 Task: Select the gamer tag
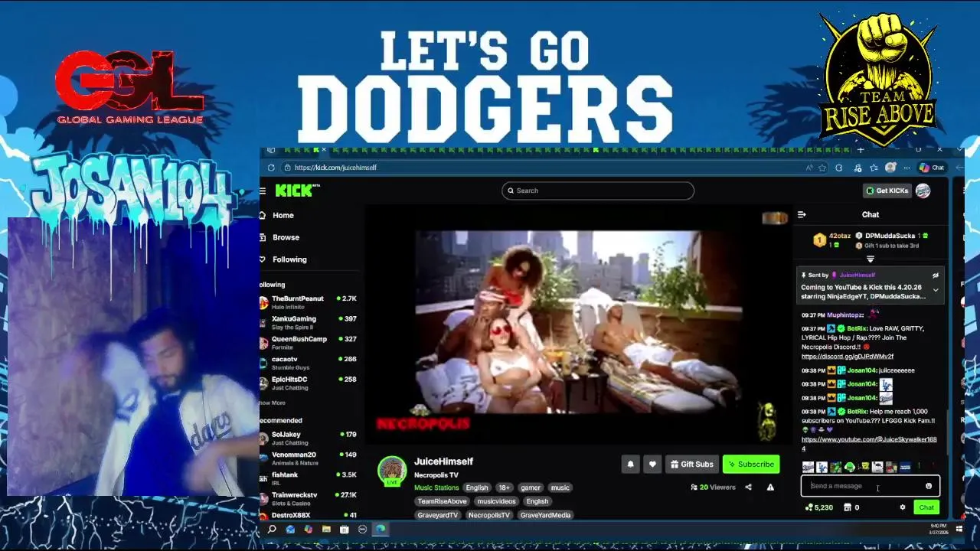[531, 487]
